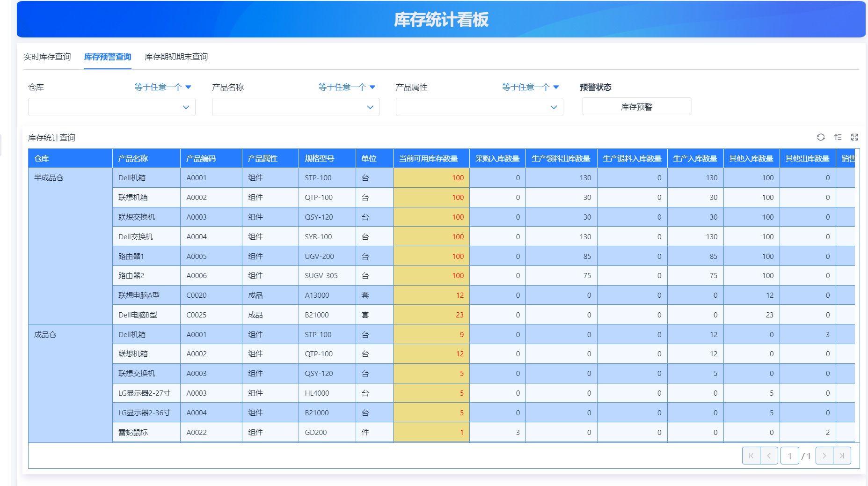This screenshot has height=486, width=868.
Task: Click the 其他出库数量 column header
Action: (808, 158)
